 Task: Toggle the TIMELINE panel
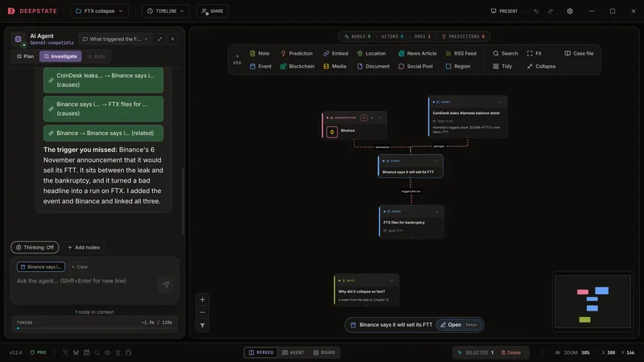166,11
